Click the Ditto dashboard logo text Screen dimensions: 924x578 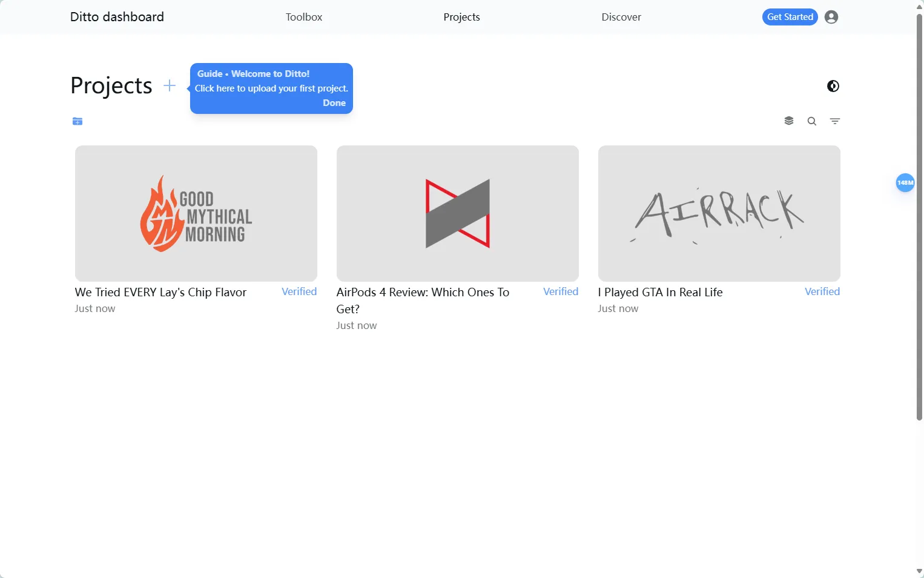(x=117, y=17)
